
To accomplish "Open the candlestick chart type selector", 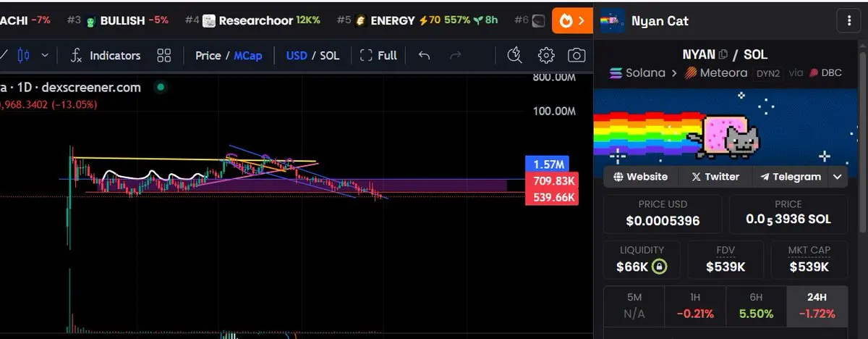I will (23, 55).
